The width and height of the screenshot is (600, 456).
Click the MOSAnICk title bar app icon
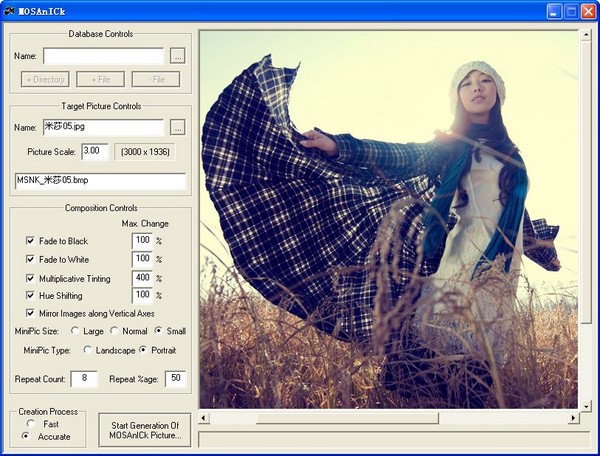[9, 11]
